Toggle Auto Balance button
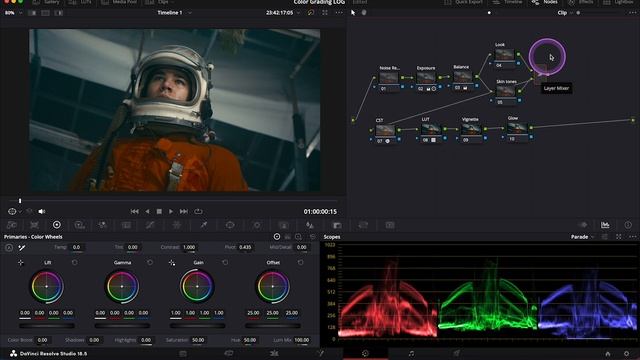Screen dimensions: 640x360 (9, 247)
